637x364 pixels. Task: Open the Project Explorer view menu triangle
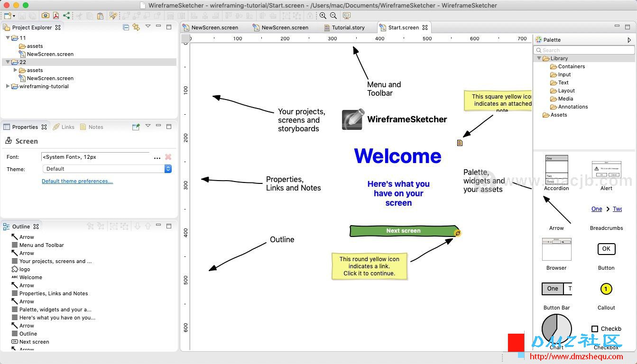(x=148, y=27)
